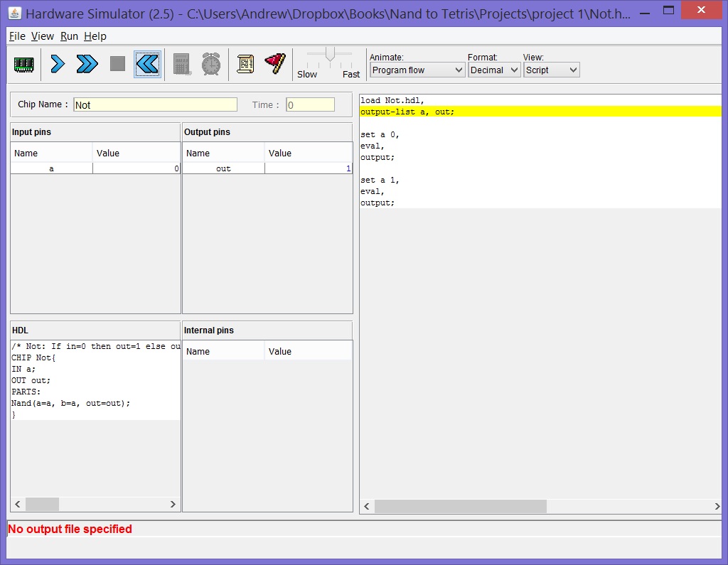
Task: Click the Eval calculator icon
Action: coord(181,64)
